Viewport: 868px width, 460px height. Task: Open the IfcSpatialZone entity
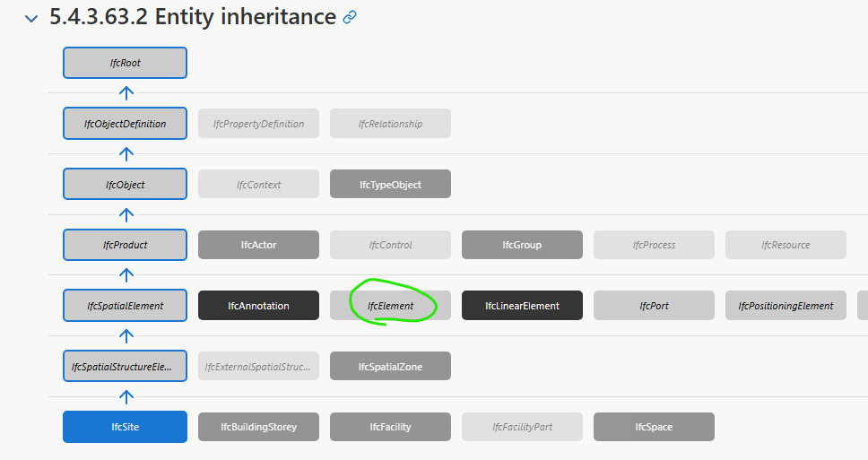click(x=390, y=366)
